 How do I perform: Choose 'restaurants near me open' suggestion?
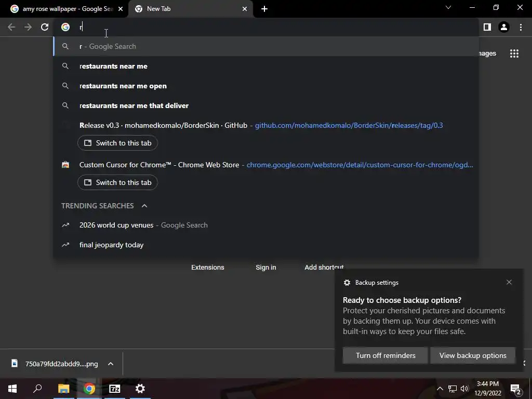[x=267, y=86]
